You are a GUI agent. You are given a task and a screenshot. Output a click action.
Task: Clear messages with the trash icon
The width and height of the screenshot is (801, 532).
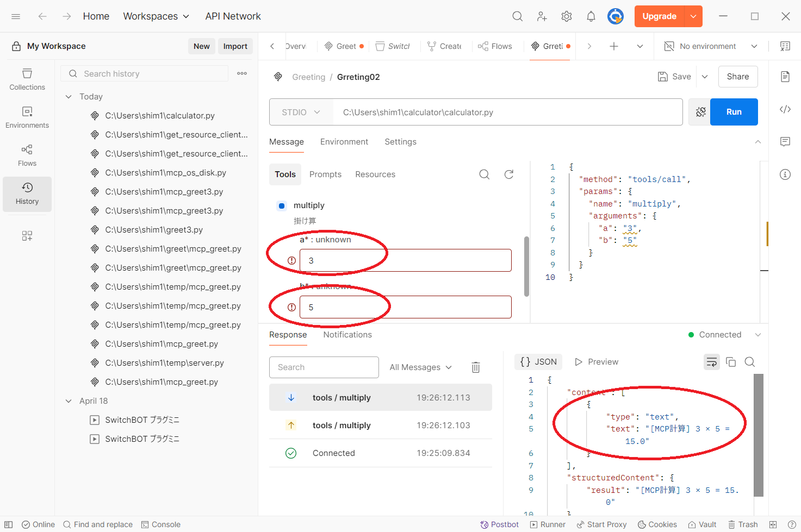[476, 367]
